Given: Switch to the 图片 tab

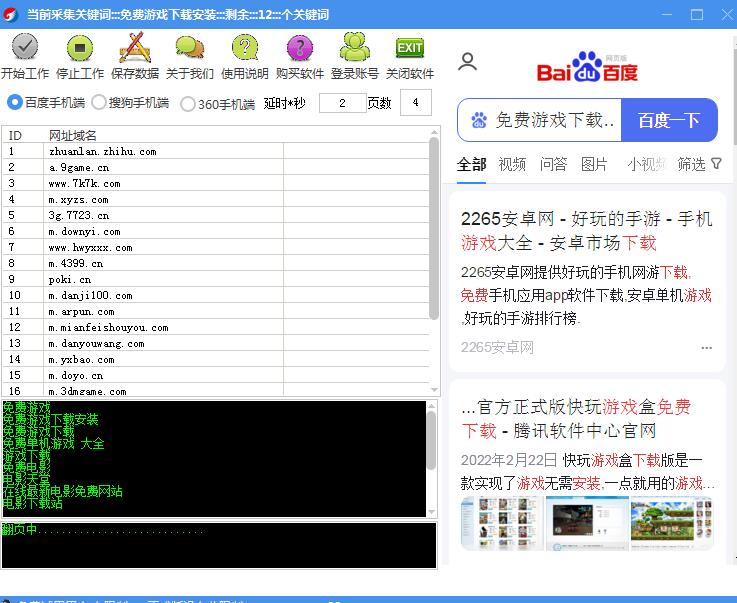Looking at the screenshot, I should point(594,164).
